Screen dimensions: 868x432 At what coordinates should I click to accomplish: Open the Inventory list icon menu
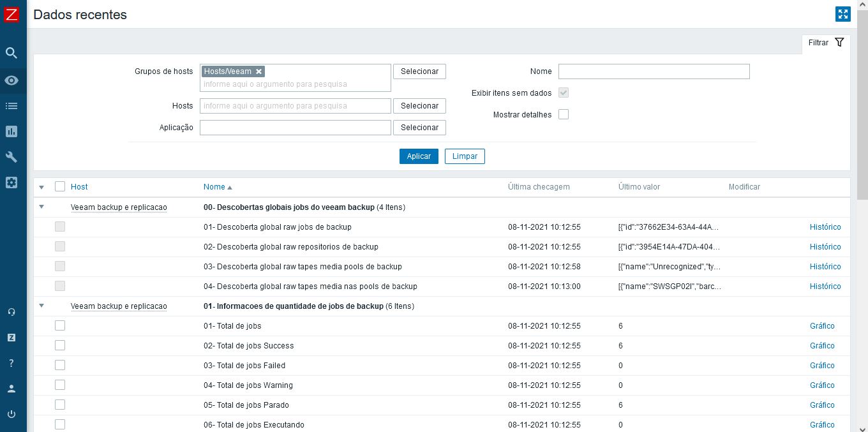click(11, 106)
